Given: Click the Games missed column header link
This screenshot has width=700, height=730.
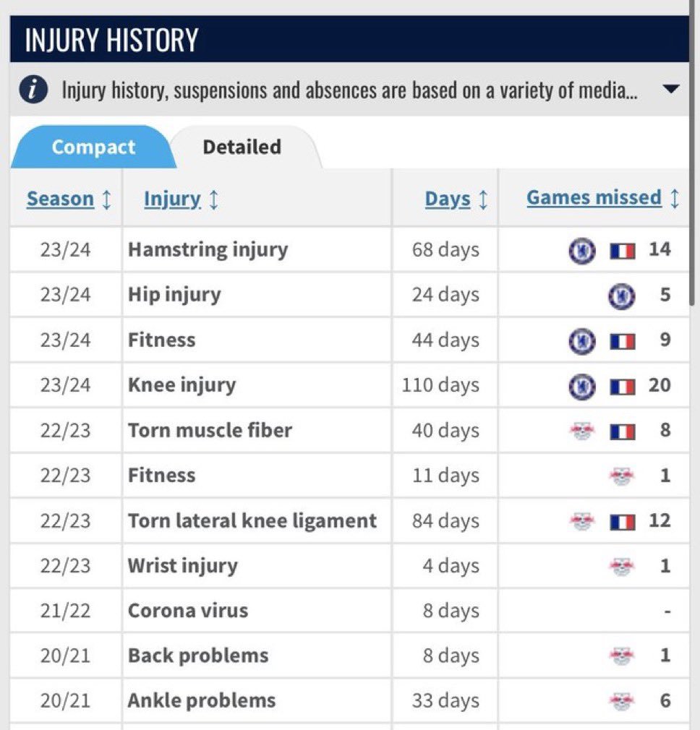Looking at the screenshot, I should (594, 197).
